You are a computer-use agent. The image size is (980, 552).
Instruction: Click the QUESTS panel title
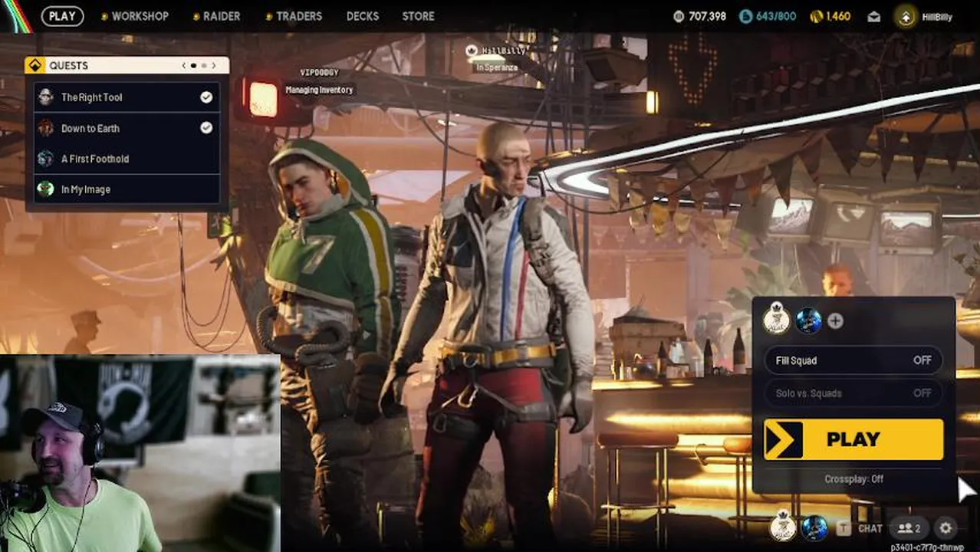pyautogui.click(x=68, y=65)
